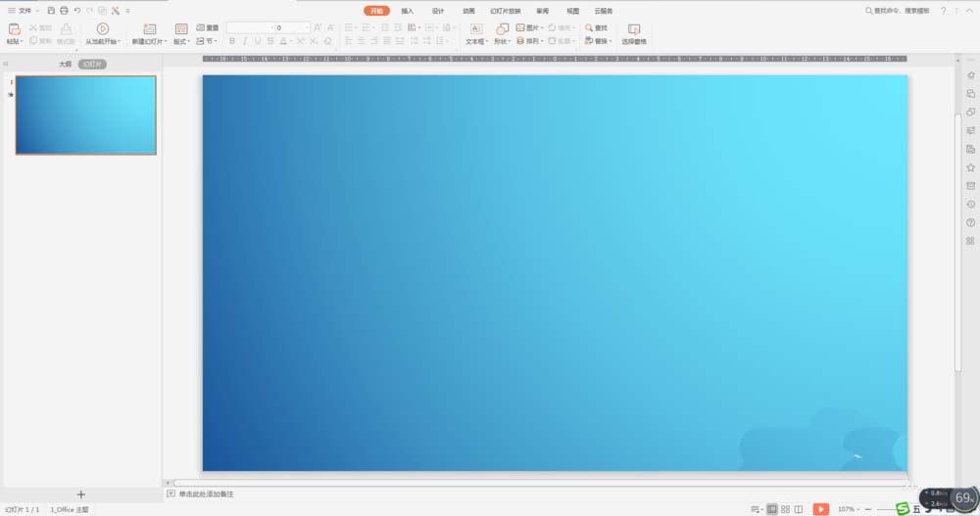Open the 动画 (Animation) tab
Screen dimensions: 980x516
[468, 11]
